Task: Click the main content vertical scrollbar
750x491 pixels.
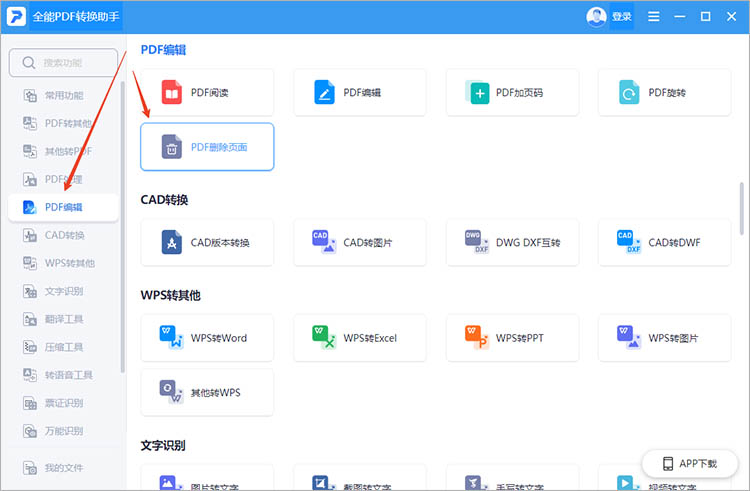Action: click(741, 208)
